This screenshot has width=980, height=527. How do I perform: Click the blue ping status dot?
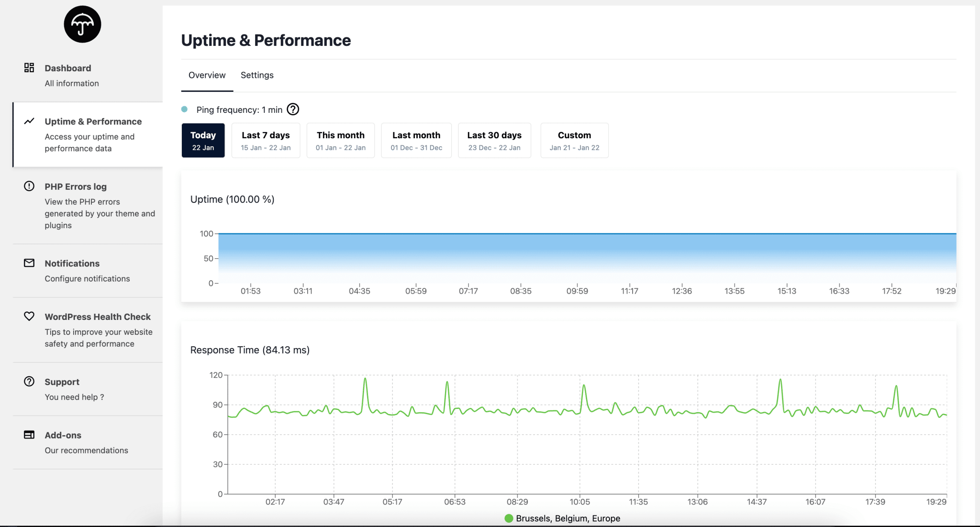(x=184, y=110)
